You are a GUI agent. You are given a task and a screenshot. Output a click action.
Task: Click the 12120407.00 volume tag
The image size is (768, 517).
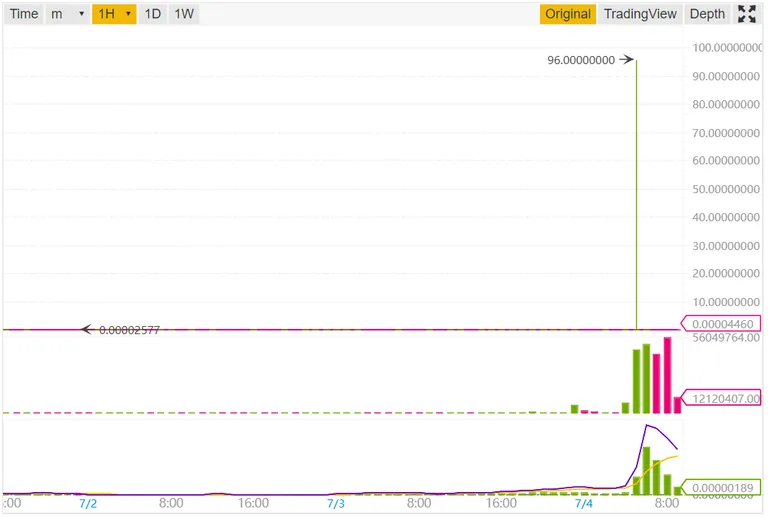(721, 399)
